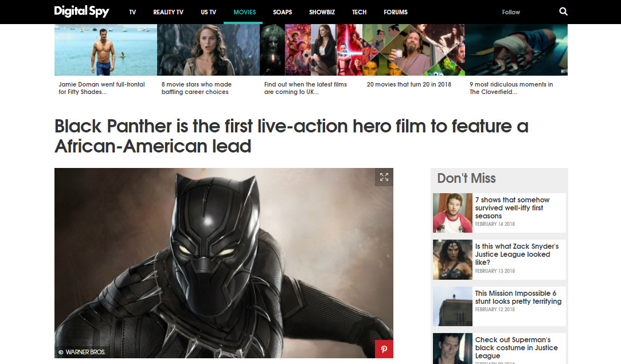Click the Cloverfield ridiculous moments thumbnail

click(x=515, y=50)
